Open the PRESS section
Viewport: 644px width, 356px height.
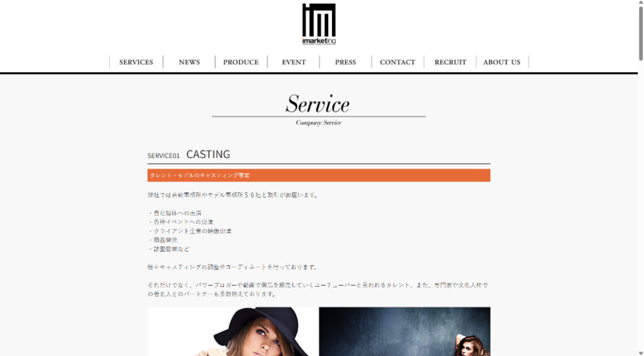click(345, 62)
